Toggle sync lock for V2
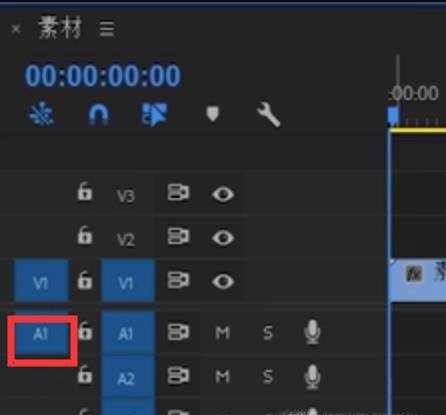Viewport: 446px width, 415px height. coord(178,236)
